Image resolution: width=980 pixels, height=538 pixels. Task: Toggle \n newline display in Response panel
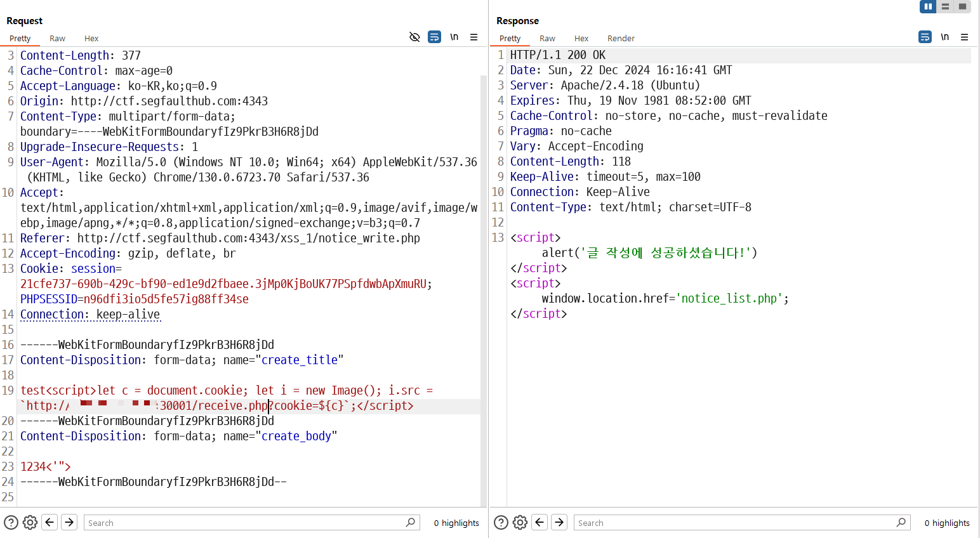pos(945,37)
